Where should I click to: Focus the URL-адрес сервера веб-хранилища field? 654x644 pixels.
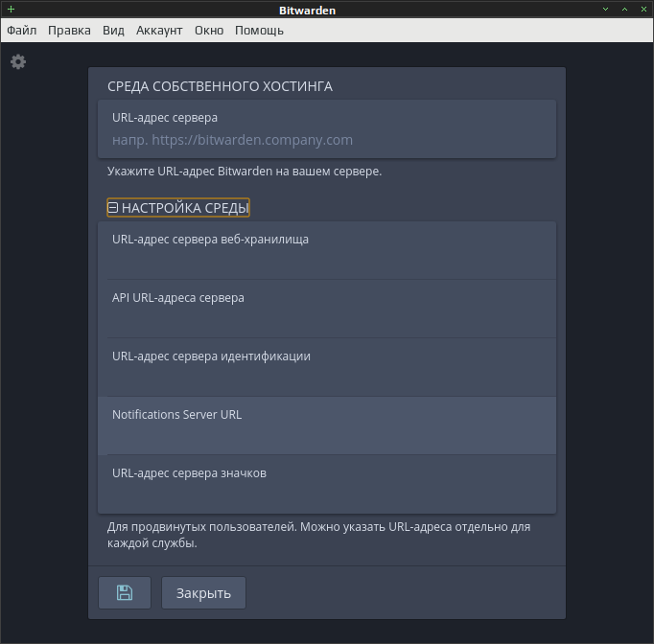[x=327, y=250]
